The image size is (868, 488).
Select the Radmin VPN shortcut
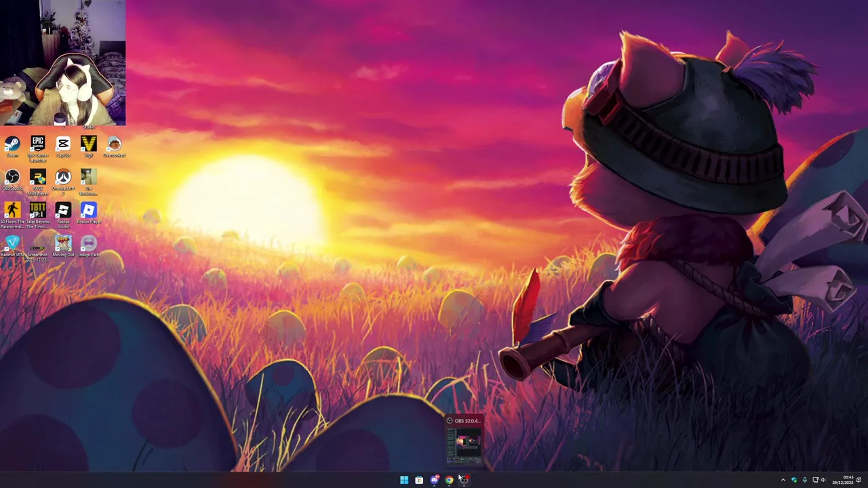pyautogui.click(x=12, y=247)
